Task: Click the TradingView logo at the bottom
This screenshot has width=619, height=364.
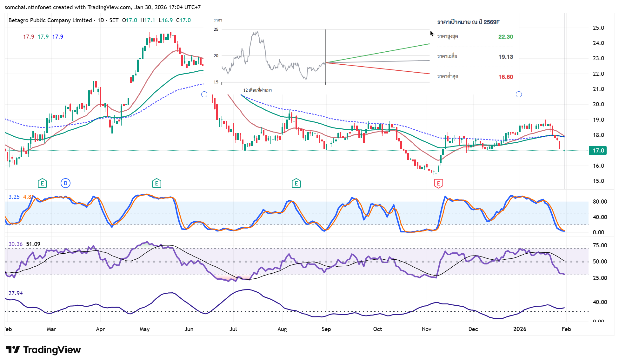Action: 43,350
